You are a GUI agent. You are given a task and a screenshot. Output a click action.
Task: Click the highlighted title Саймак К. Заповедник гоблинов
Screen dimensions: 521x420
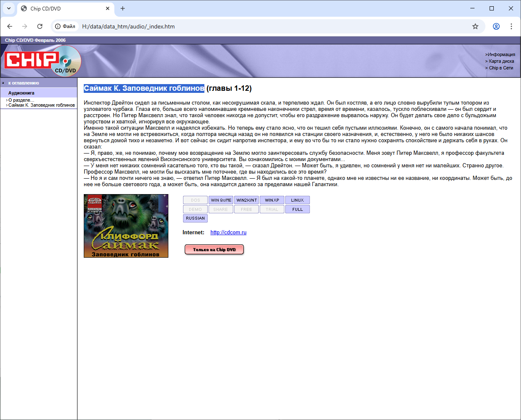click(x=144, y=88)
